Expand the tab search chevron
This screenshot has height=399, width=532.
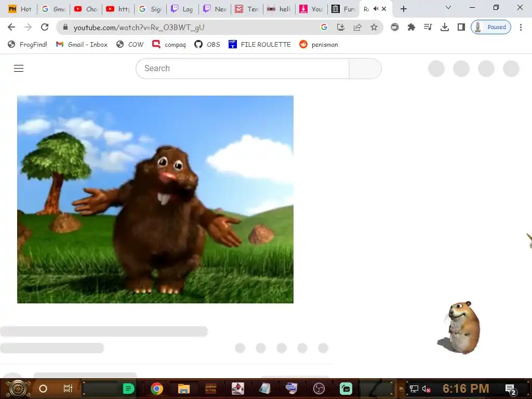coord(448,7)
